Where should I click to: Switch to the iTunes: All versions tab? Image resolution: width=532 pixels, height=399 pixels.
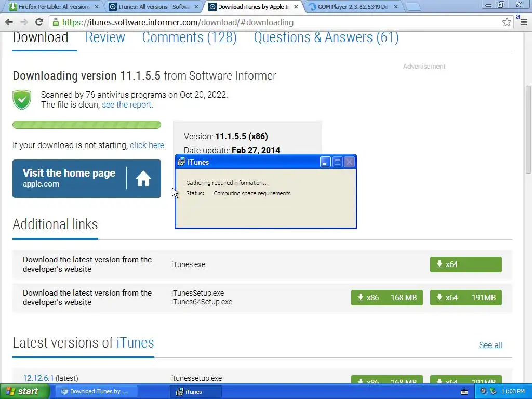(x=153, y=7)
